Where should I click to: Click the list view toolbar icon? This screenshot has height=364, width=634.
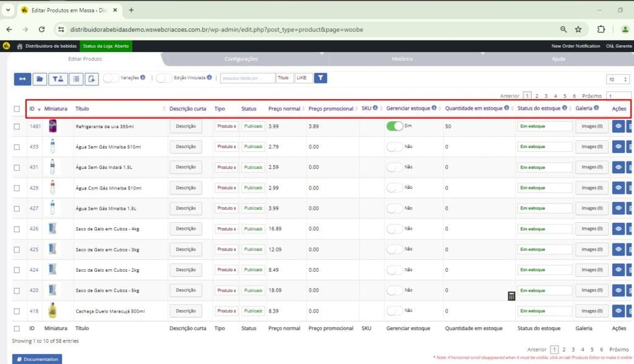point(76,79)
